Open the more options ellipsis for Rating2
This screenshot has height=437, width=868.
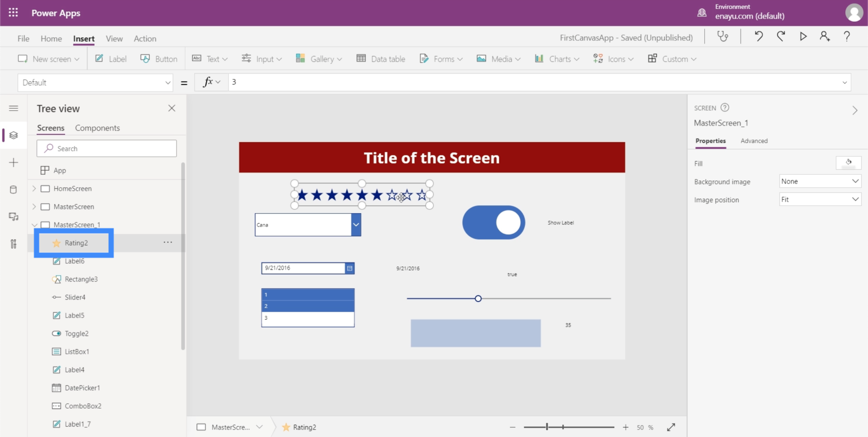tap(168, 243)
